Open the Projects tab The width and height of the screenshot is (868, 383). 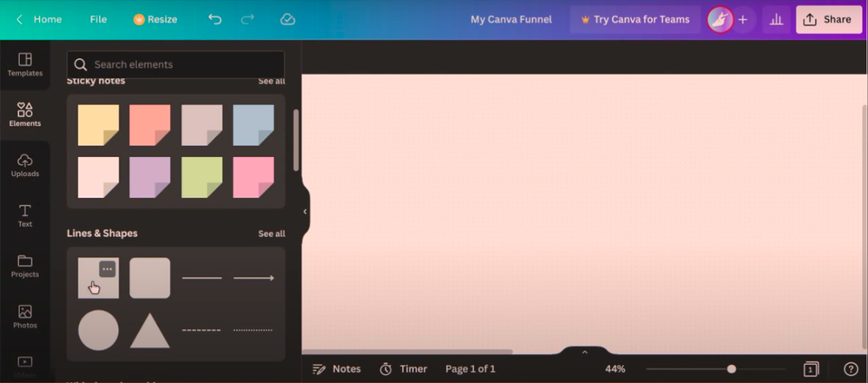click(x=25, y=266)
